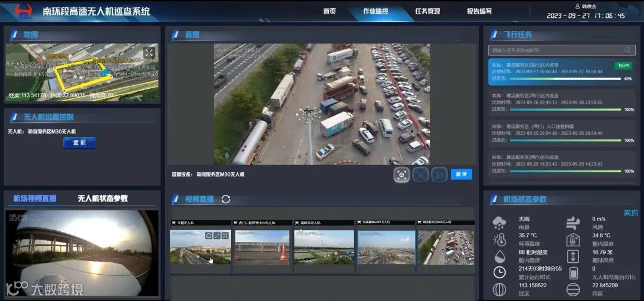Click the 0 m/s wind speed value
644x301 pixels.
(x=599, y=219)
